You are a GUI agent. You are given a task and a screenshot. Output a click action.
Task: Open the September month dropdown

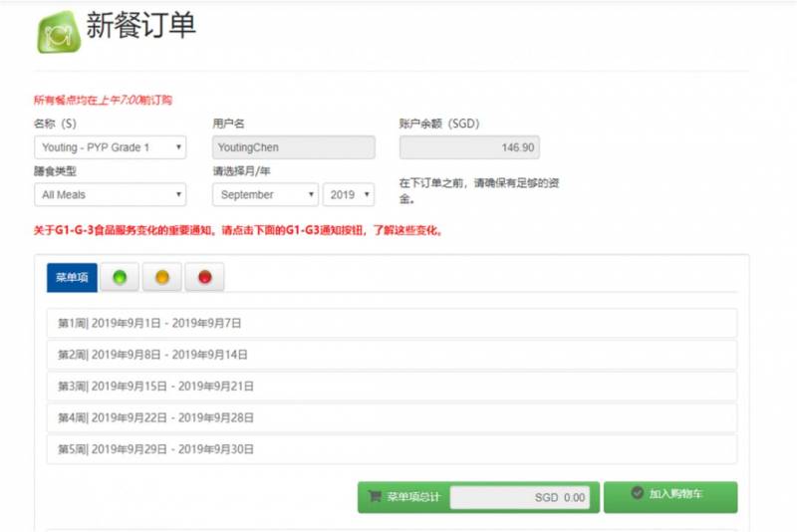(265, 195)
